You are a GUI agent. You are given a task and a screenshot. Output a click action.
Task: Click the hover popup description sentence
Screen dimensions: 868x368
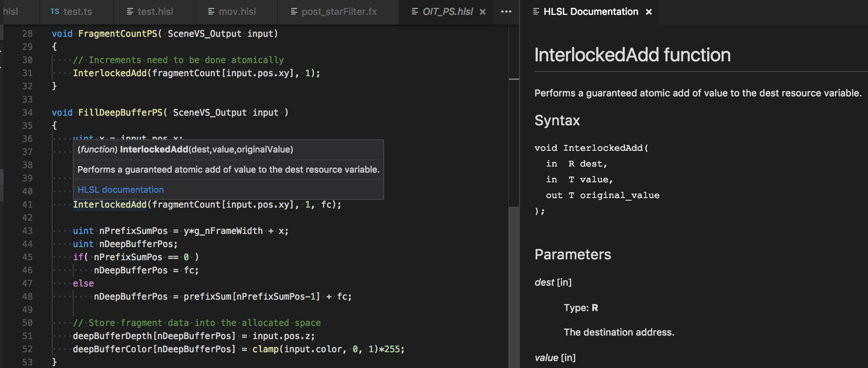pyautogui.click(x=228, y=170)
